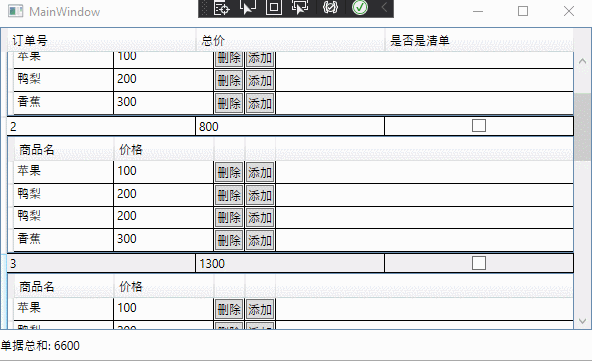This screenshot has height=361, width=592.
Task: Check the 是否是清单 box for order 2
Action: click(479, 126)
